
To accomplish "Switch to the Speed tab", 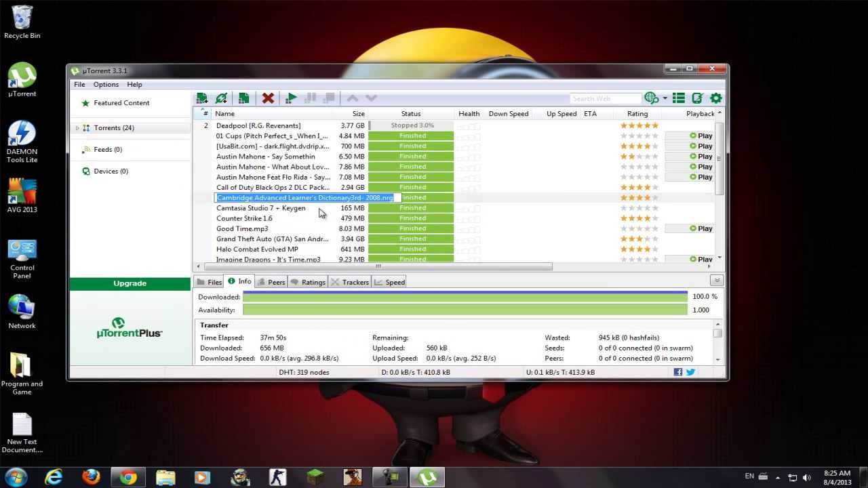I will [390, 282].
